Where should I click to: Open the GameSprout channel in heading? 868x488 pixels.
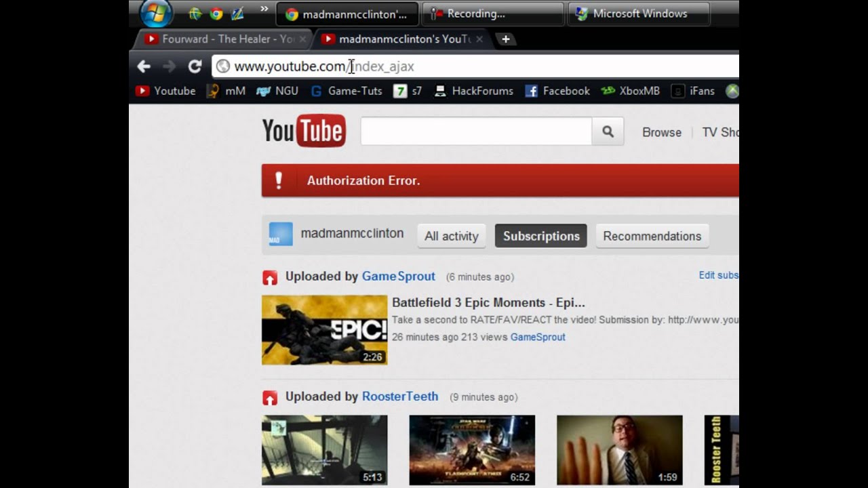399,276
